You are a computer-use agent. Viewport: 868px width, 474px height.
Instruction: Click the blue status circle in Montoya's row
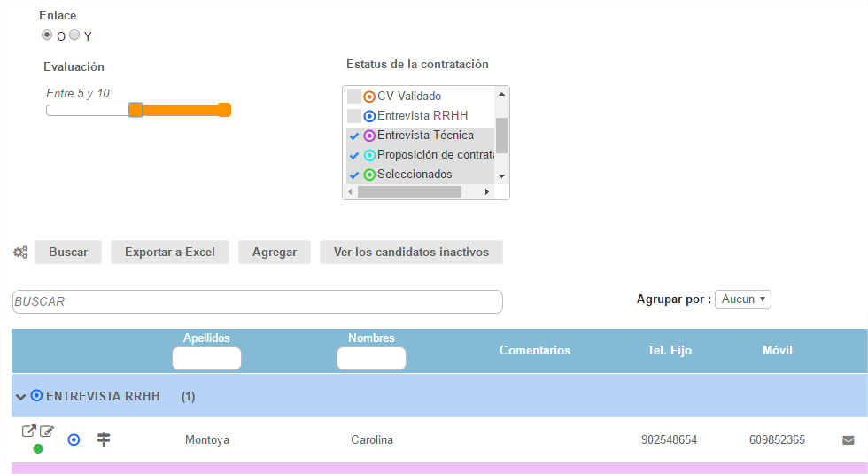click(74, 439)
